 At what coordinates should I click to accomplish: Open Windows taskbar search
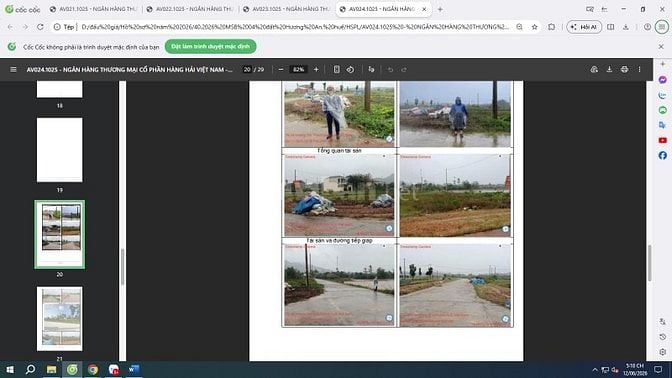(30, 369)
